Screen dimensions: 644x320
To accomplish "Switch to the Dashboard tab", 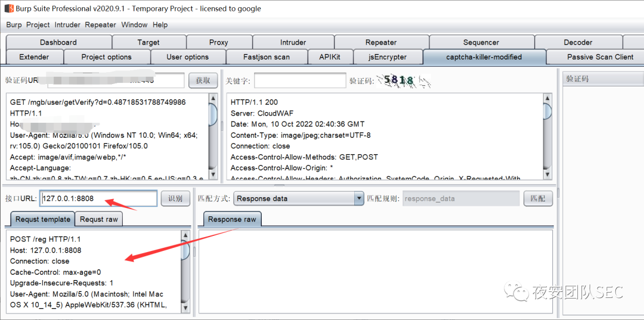I will click(x=58, y=42).
